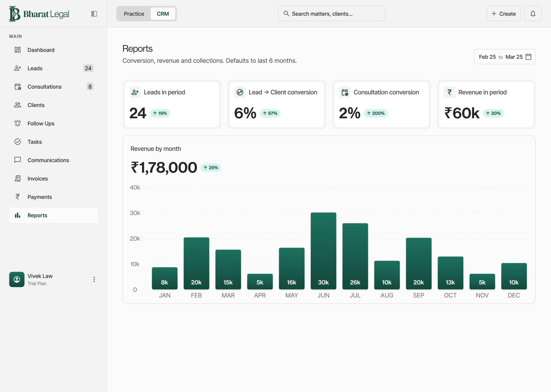Click the 200% consultation change badge
Viewport: 551px width, 392px height.
pyautogui.click(x=376, y=113)
